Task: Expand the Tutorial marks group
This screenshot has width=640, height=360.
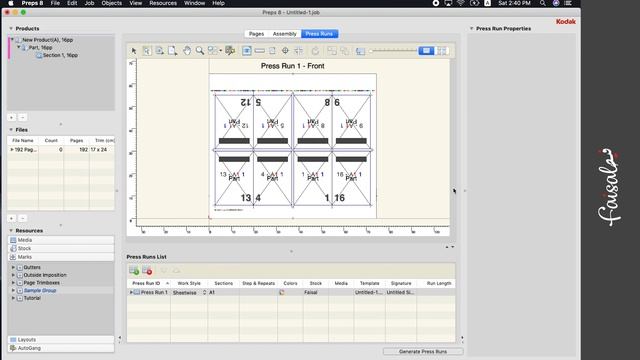Action: point(13,298)
